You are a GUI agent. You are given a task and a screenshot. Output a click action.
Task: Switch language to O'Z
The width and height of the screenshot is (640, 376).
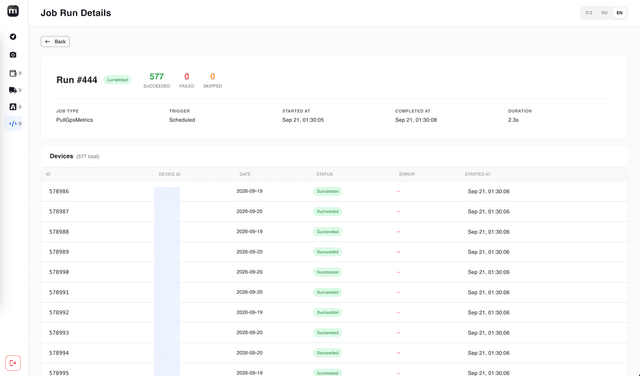coord(589,13)
